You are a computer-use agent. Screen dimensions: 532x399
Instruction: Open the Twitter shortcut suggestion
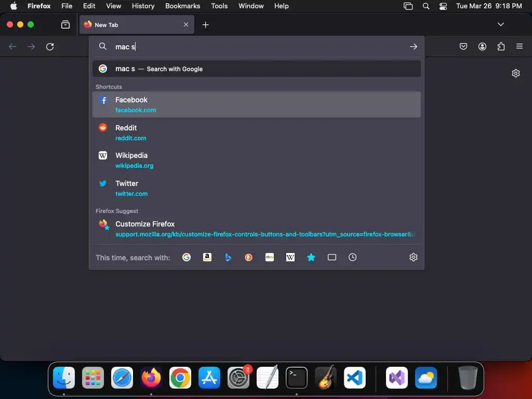[x=257, y=188]
